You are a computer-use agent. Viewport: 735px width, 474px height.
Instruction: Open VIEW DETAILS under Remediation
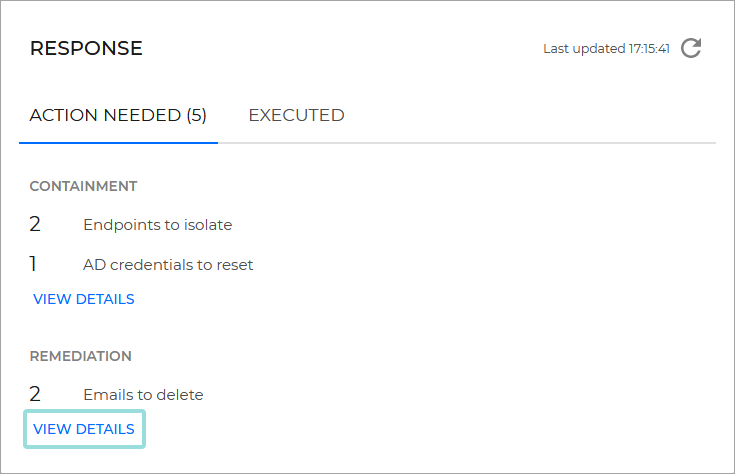[84, 429]
